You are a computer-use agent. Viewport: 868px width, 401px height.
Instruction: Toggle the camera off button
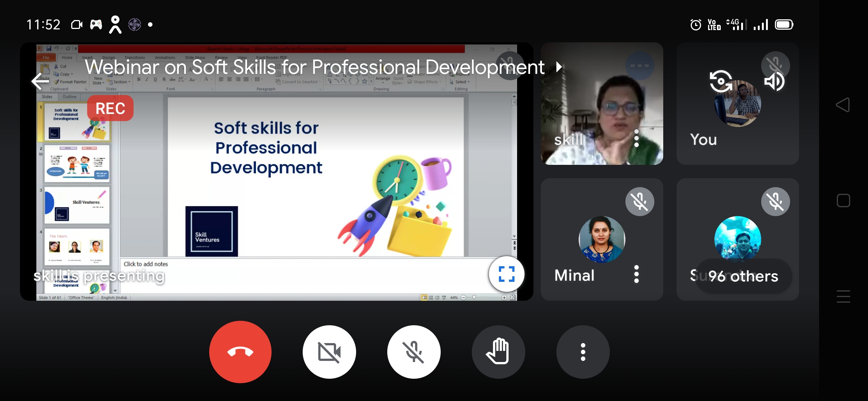pos(329,352)
